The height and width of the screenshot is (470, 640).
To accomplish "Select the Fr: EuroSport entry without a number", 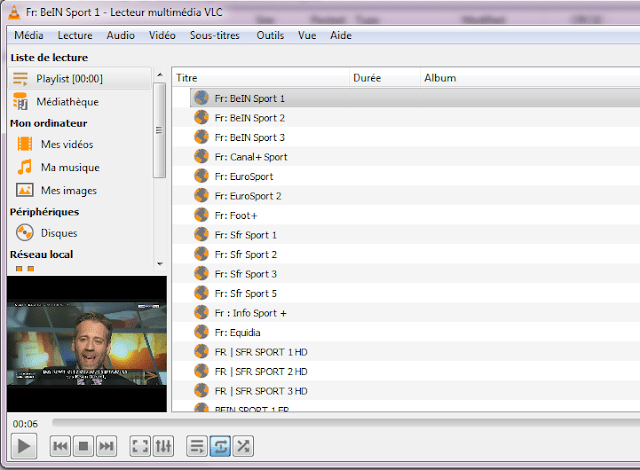I will coord(406,177).
